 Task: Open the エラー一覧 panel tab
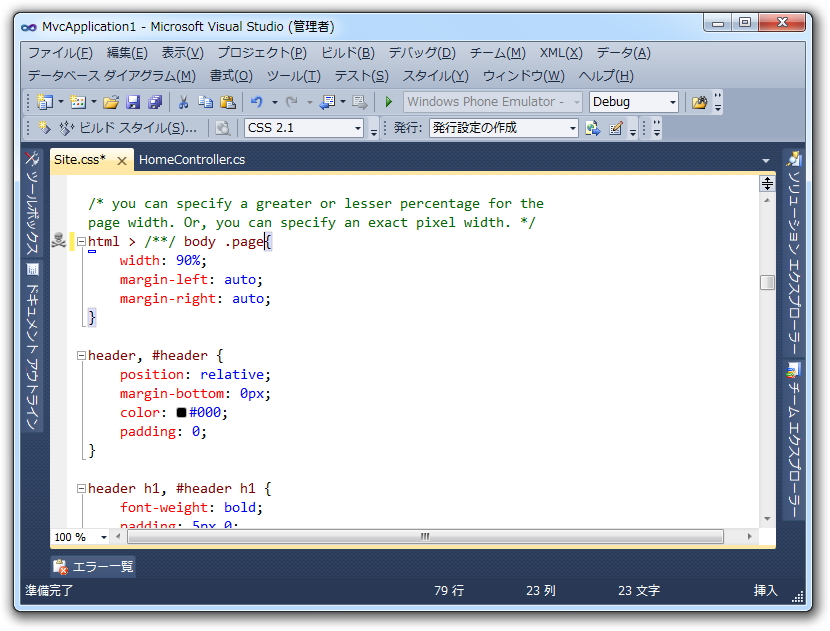pos(93,567)
